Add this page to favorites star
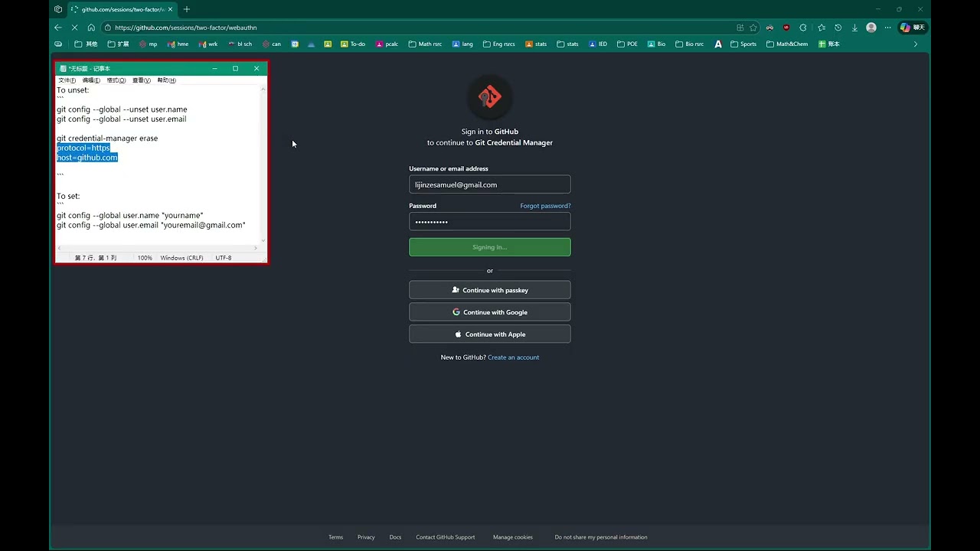 (753, 28)
